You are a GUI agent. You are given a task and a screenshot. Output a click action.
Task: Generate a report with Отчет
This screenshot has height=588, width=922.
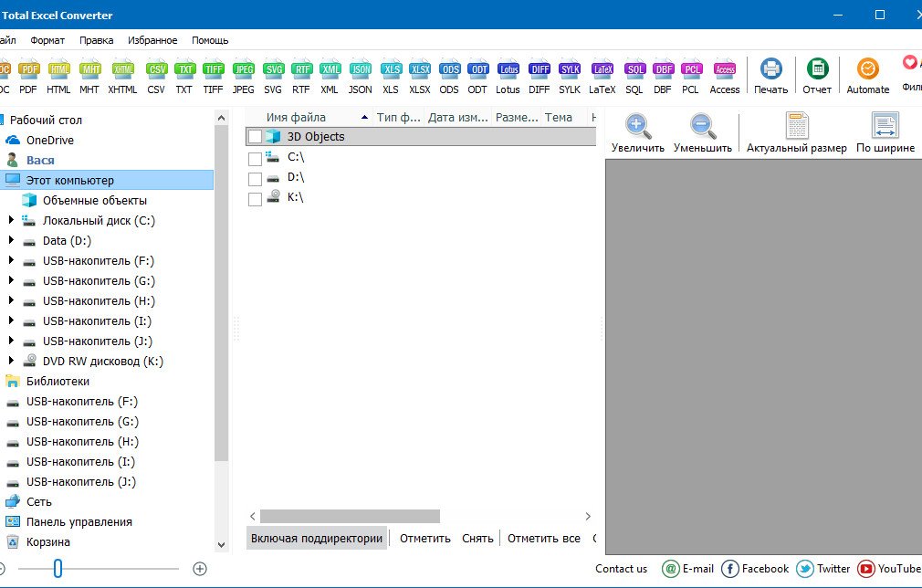(x=817, y=77)
